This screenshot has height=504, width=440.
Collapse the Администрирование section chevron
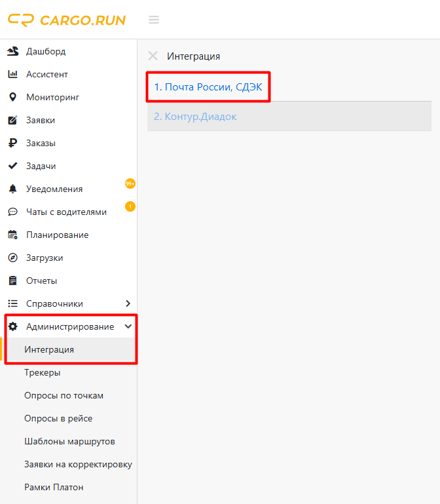[x=128, y=326]
